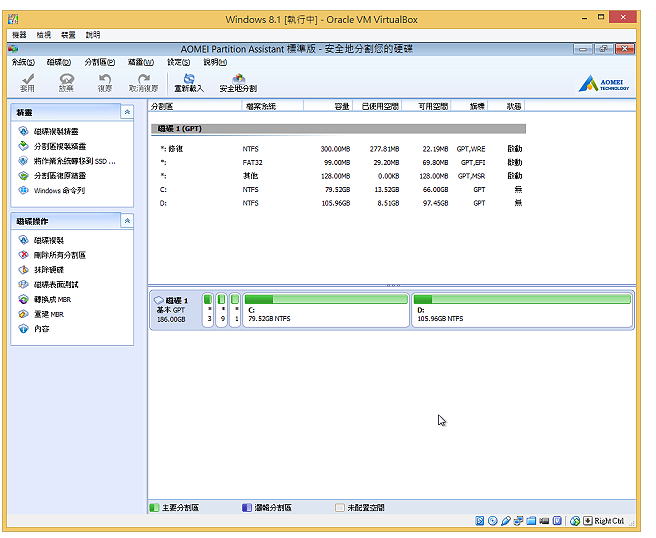Sort by File System (檔案系統) column header
Image resolution: width=656 pixels, height=538 pixels.
tap(273, 106)
